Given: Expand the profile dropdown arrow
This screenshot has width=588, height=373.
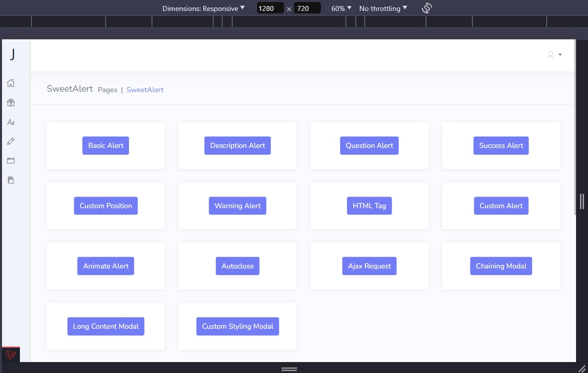Looking at the screenshot, I should click(559, 55).
